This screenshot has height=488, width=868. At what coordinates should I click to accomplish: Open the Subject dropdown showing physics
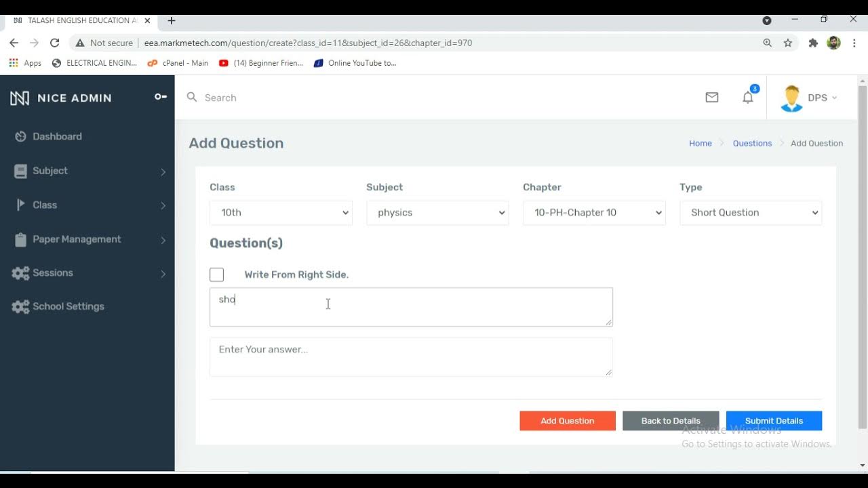click(x=437, y=213)
